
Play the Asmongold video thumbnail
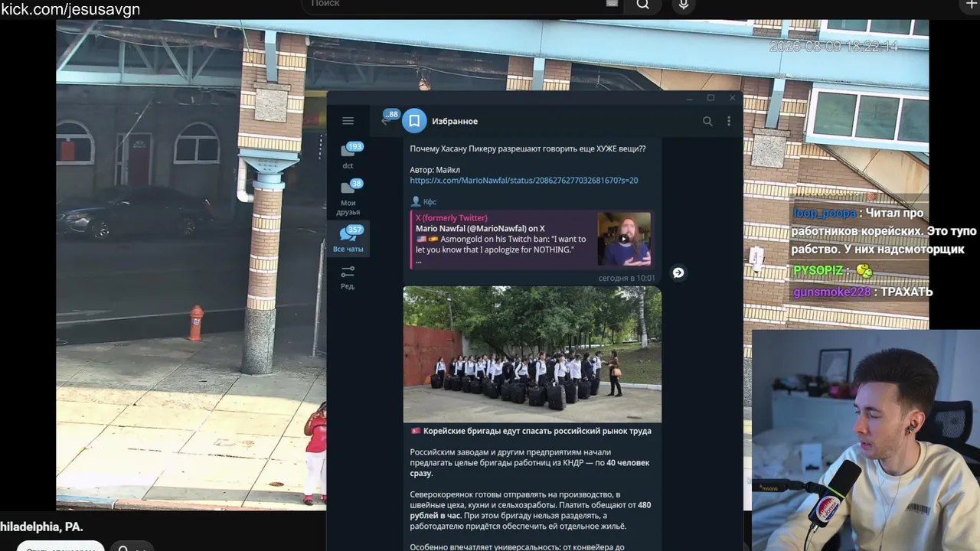point(624,239)
